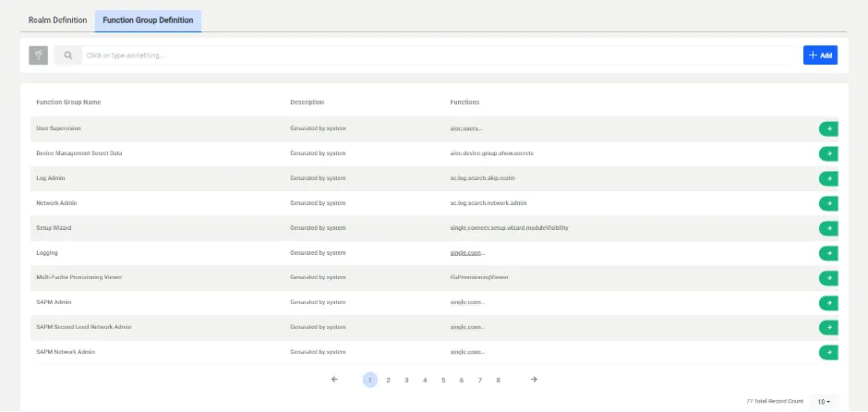Open SAPM Network Admin row arrow button
The image size is (868, 412).
pyautogui.click(x=828, y=352)
